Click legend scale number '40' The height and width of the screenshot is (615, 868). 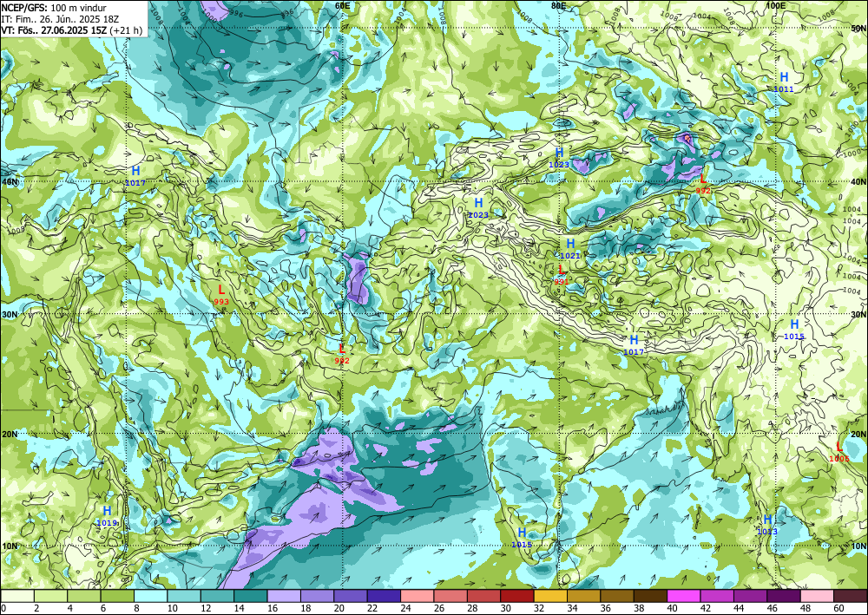click(672, 609)
